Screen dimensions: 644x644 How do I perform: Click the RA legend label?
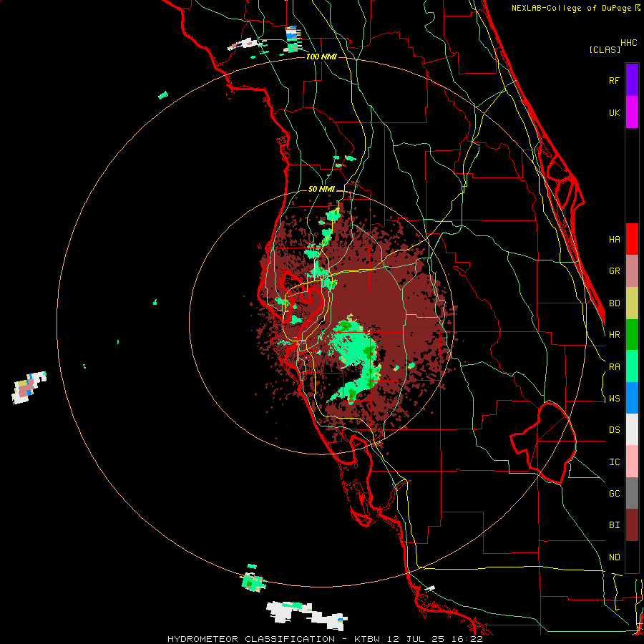(614, 367)
